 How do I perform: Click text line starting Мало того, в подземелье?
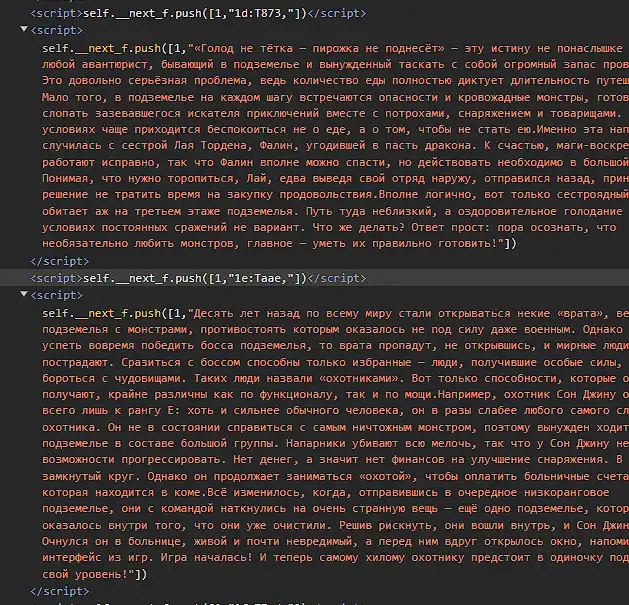pyautogui.click(x=335, y=97)
